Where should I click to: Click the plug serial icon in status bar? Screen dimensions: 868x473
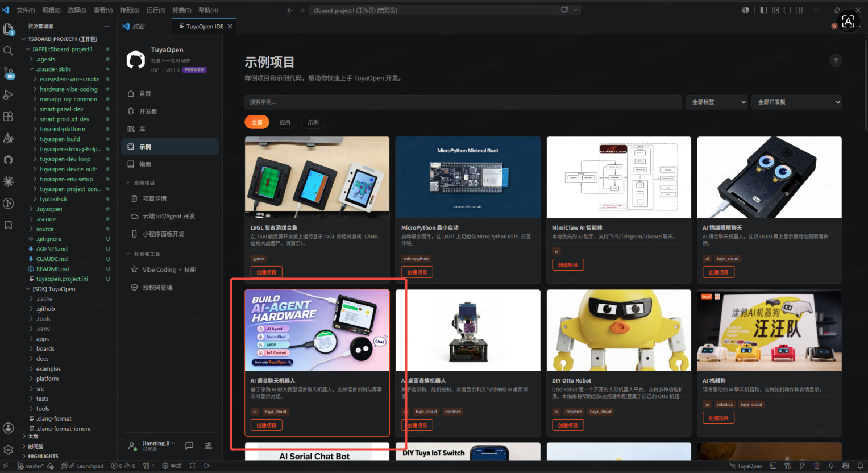832,466
